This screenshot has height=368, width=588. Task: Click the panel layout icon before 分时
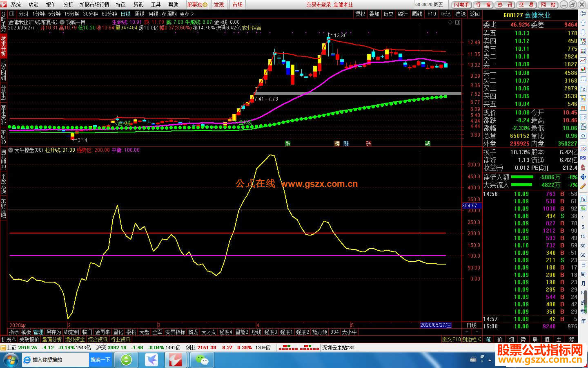click(12, 14)
